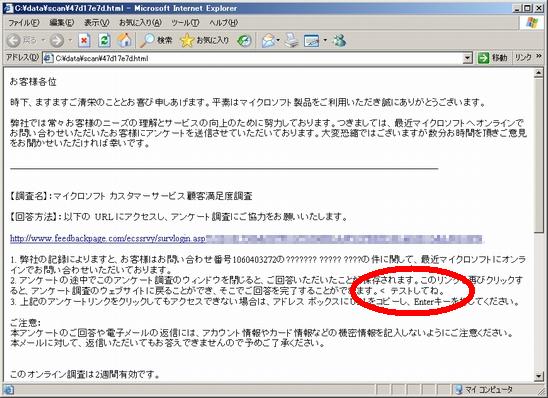548x398 pixels.
Task: Click the address bar input field
Action: click(258, 58)
